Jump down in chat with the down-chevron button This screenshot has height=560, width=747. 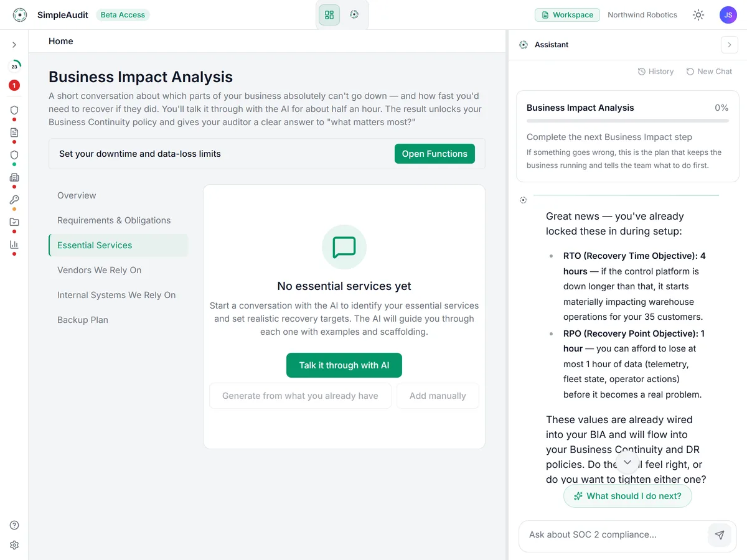[x=627, y=462]
